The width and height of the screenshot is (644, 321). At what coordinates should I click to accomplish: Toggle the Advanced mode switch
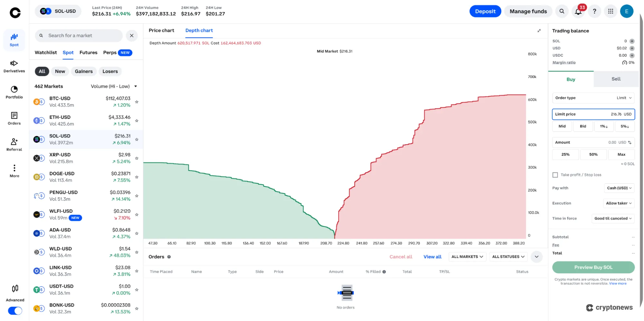[x=14, y=311]
